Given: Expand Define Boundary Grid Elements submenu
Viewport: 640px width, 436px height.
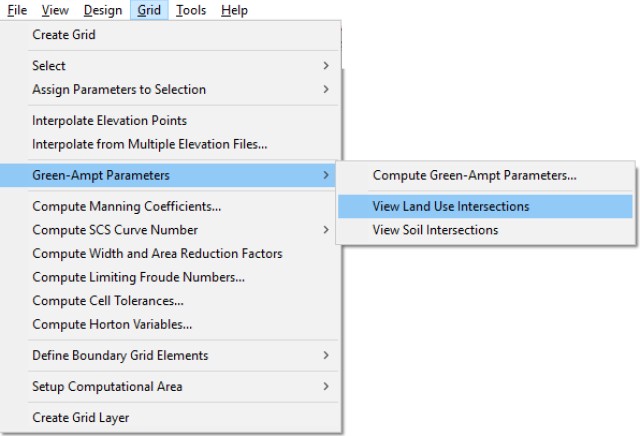Looking at the screenshot, I should [120, 356].
